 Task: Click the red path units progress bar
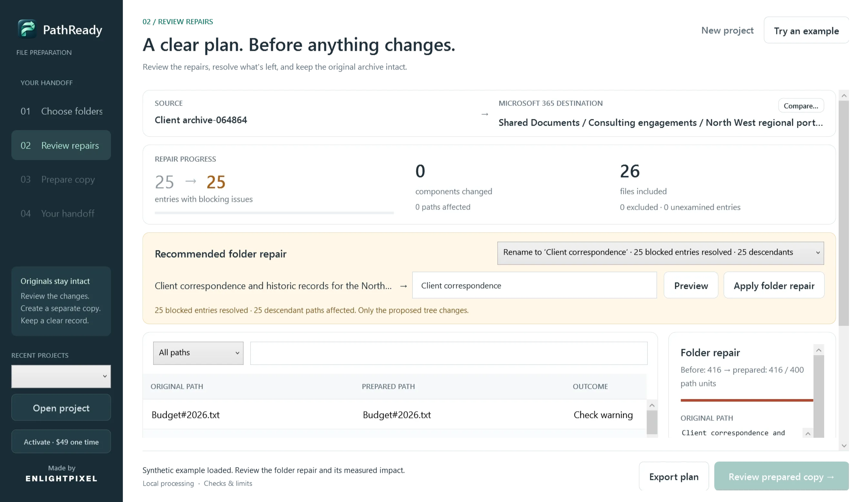coord(746,400)
